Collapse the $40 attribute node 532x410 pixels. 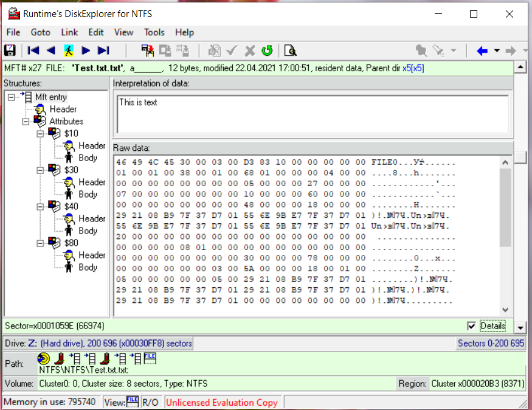(x=40, y=207)
